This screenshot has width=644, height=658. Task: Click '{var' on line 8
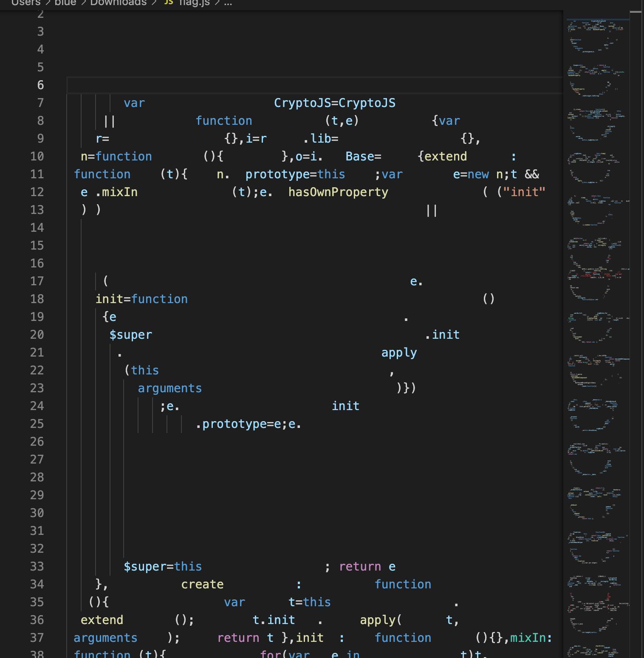(x=446, y=121)
